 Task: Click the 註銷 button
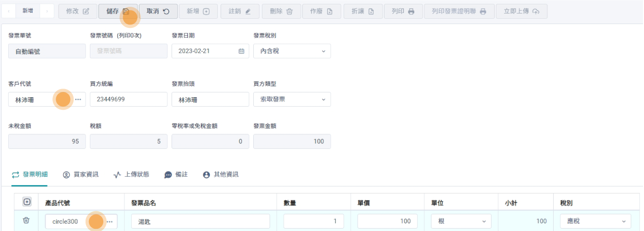click(x=240, y=12)
